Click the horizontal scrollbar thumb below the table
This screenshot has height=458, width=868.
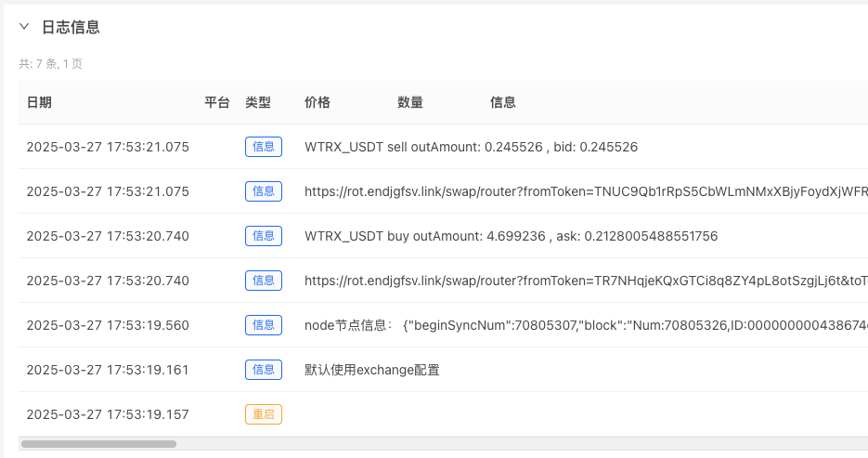98,444
